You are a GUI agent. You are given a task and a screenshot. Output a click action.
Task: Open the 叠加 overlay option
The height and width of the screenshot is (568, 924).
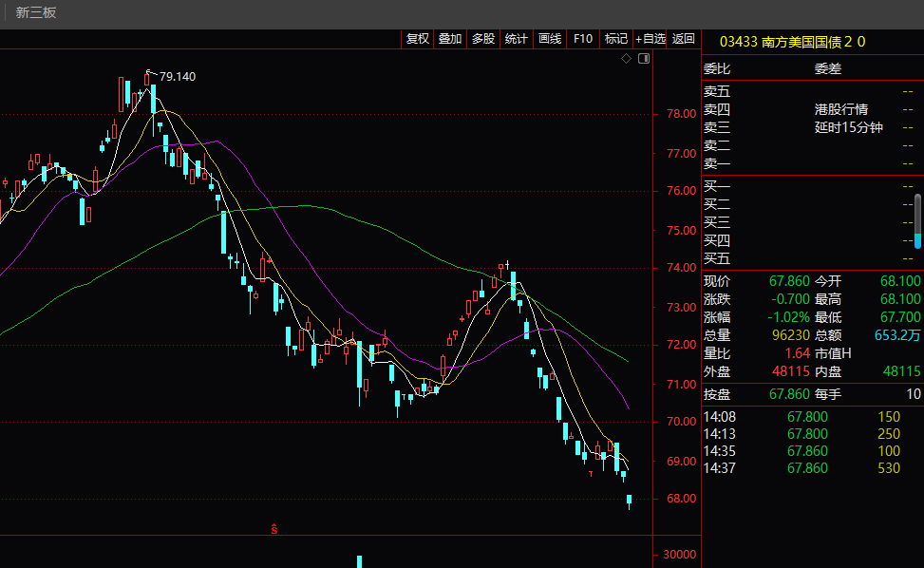tap(450, 39)
